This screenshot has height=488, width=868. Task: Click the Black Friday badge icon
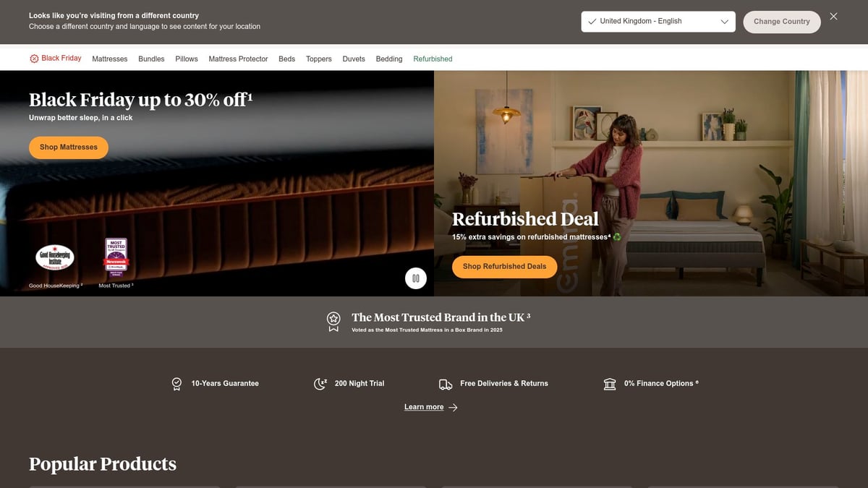(34, 59)
